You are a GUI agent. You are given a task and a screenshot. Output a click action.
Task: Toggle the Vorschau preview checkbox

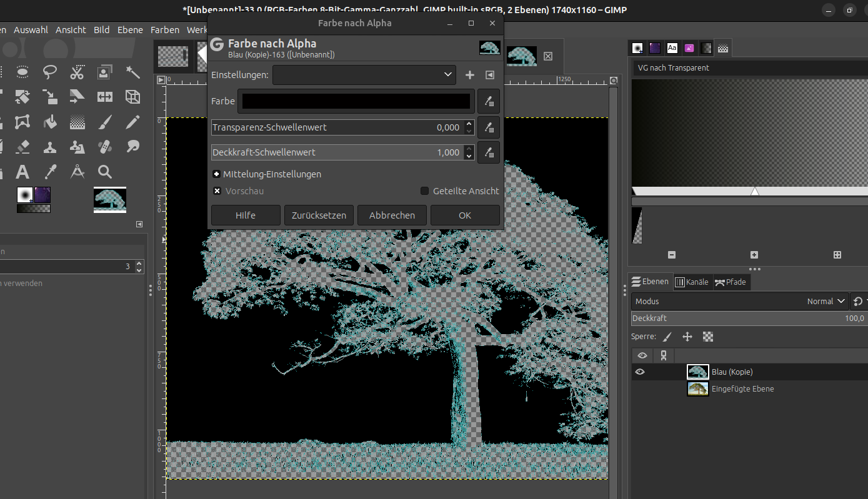tap(217, 191)
